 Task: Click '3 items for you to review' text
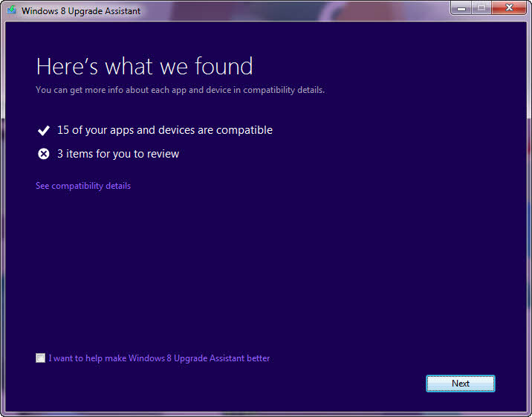(x=118, y=154)
